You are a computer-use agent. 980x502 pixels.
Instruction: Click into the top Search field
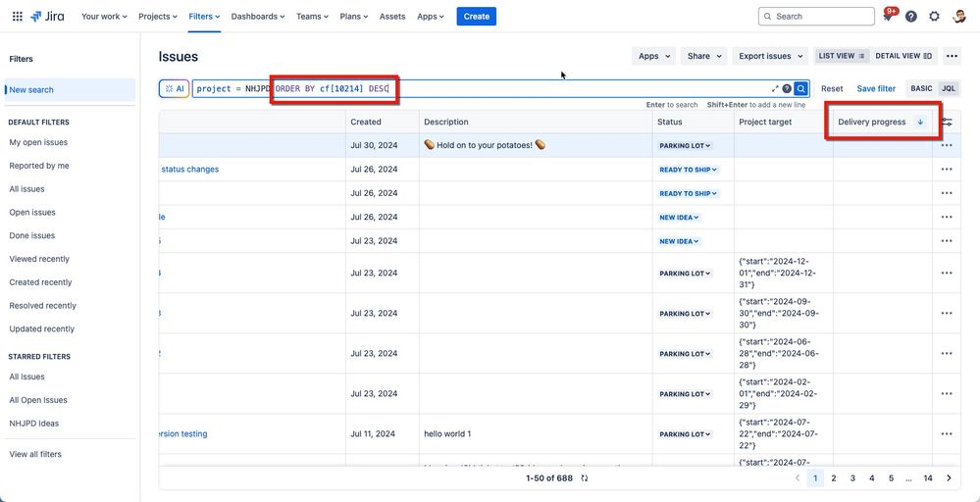tap(816, 17)
